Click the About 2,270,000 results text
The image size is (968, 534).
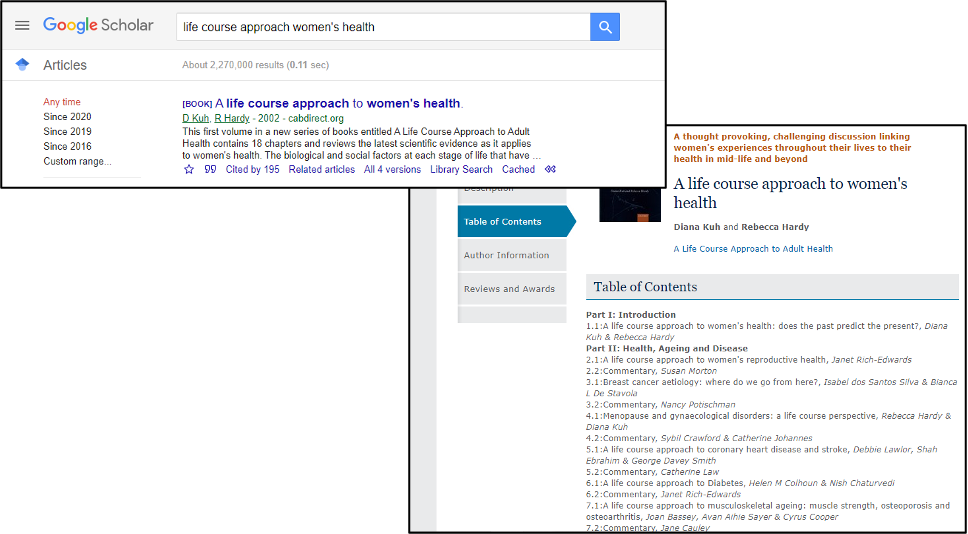pos(256,65)
